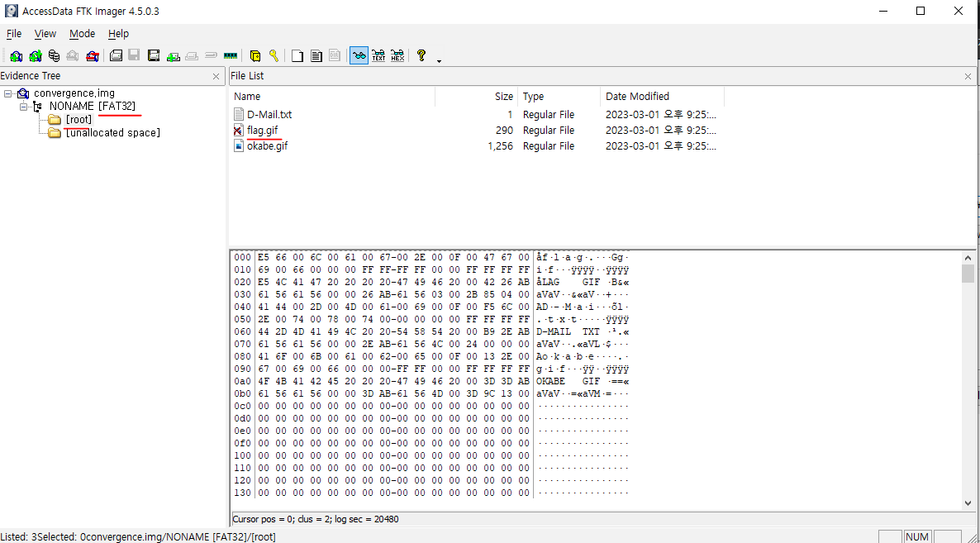Sort by Date Modified column
The height and width of the screenshot is (543, 980).
[x=663, y=96]
